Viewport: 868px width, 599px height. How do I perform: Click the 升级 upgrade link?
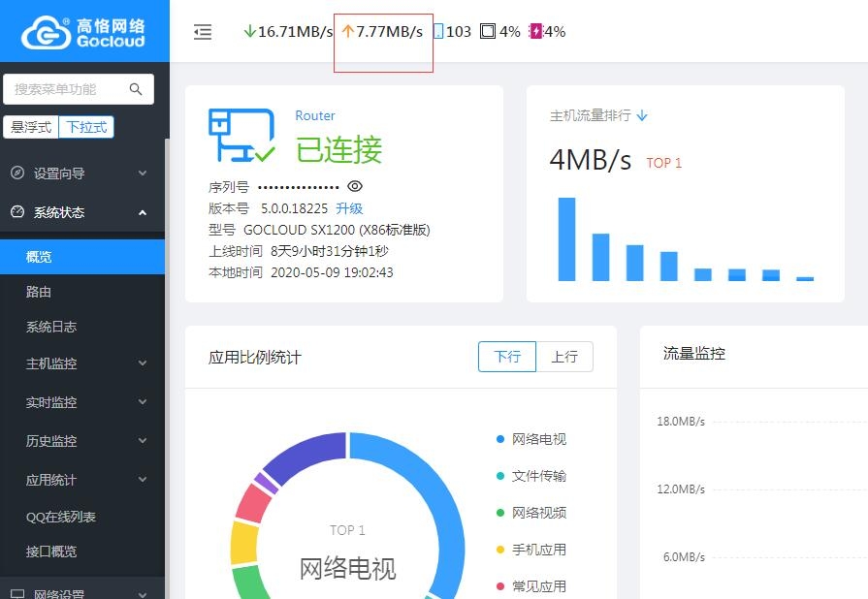pos(349,208)
